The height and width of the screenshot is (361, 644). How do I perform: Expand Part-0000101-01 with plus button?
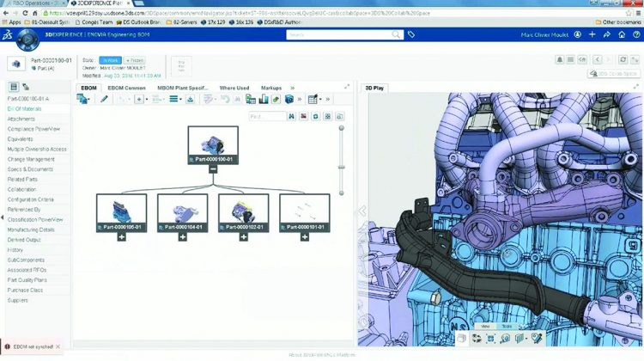pos(305,237)
